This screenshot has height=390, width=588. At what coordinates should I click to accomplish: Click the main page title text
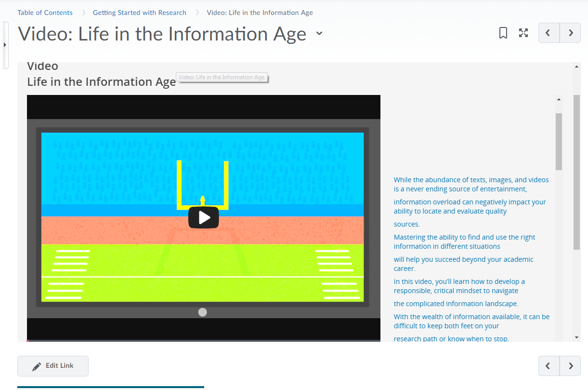(x=162, y=34)
